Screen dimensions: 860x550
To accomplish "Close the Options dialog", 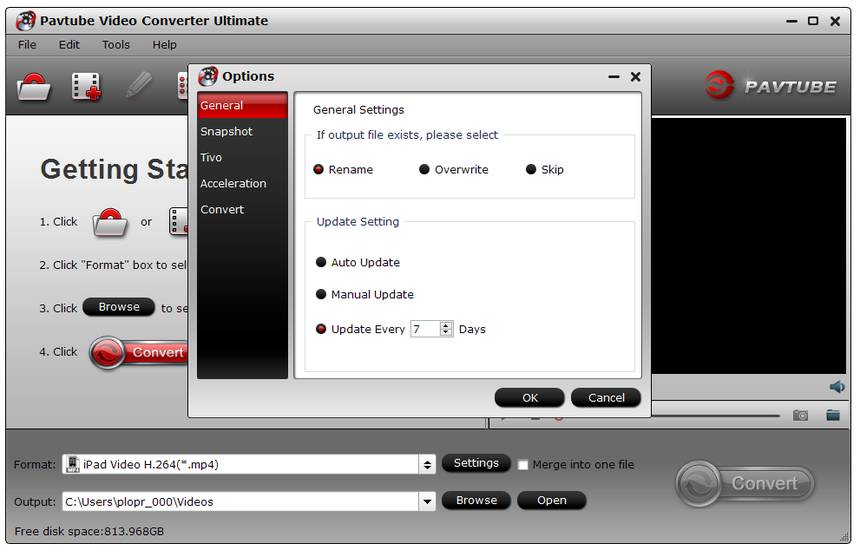I will coord(635,77).
